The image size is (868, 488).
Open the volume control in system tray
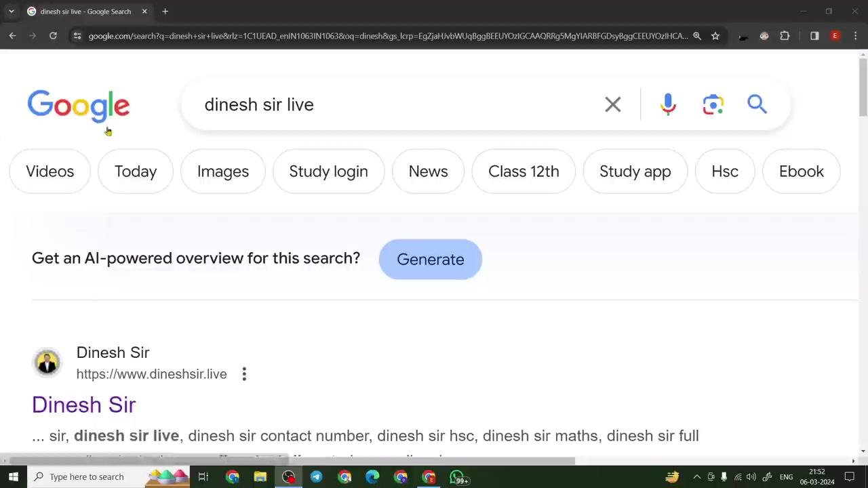tap(751, 477)
